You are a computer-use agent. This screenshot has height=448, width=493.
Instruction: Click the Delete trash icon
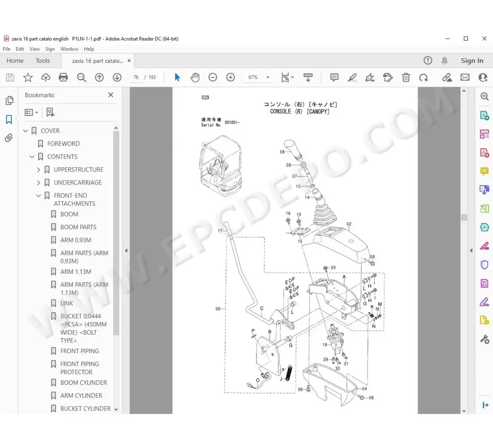click(406, 78)
